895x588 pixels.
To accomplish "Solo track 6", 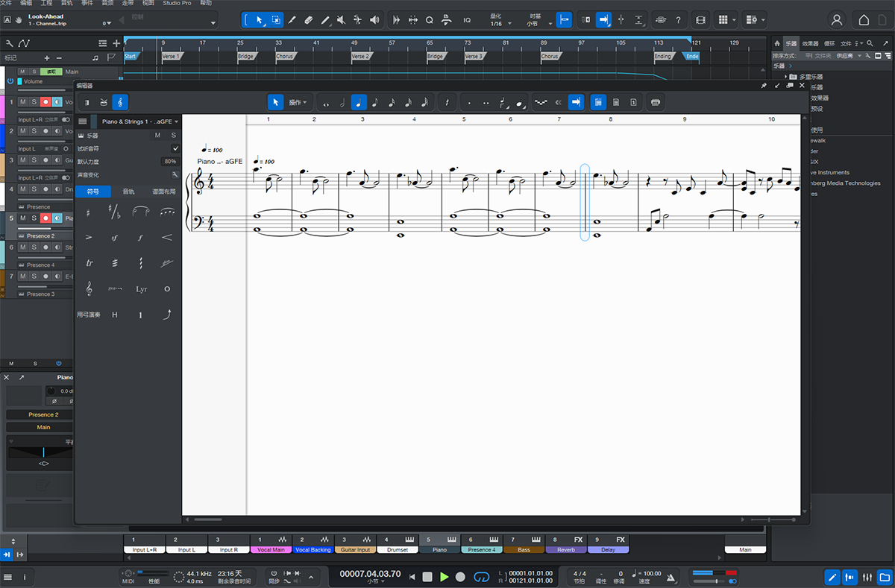I will click(34, 247).
